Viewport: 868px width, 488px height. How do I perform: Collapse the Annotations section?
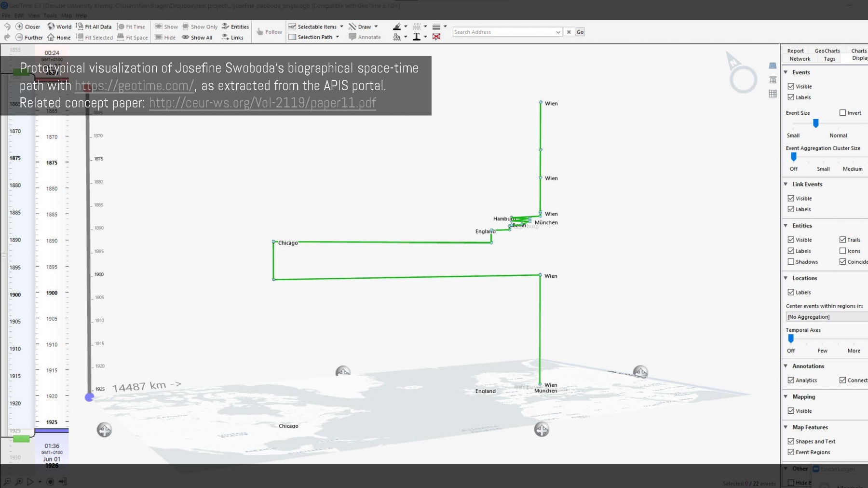click(x=786, y=366)
